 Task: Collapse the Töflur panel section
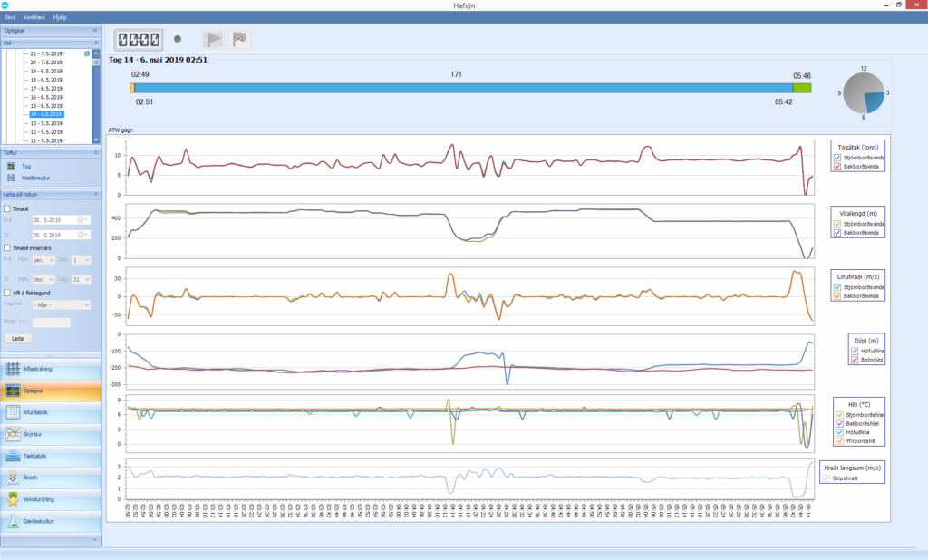click(96, 153)
